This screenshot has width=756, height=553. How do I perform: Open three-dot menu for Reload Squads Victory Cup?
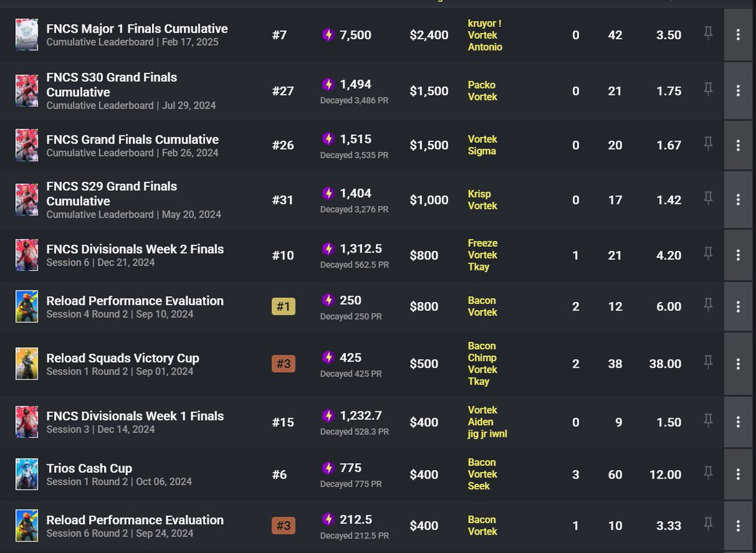[x=738, y=363]
